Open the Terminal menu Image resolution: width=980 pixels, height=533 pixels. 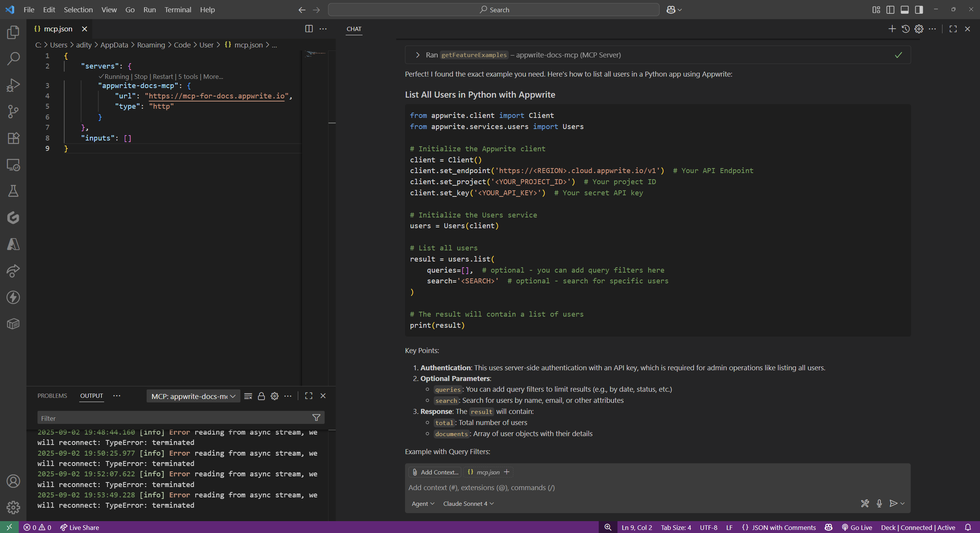pos(178,10)
